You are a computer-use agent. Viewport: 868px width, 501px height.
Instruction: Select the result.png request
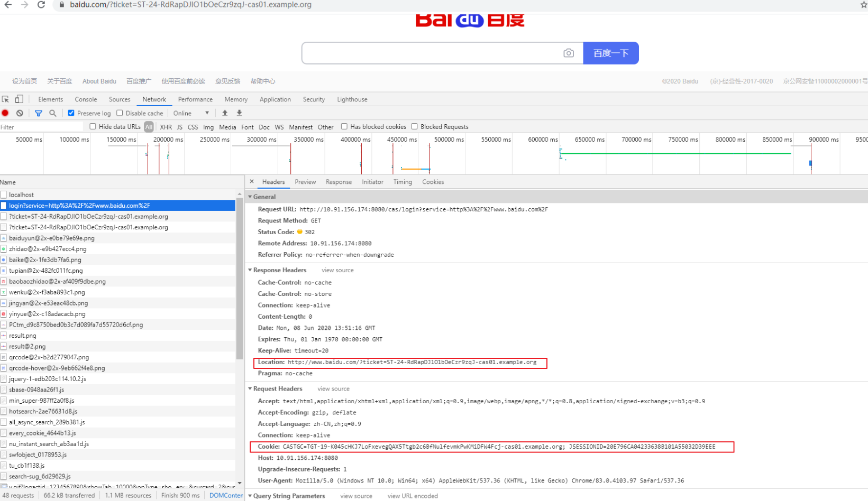[x=117, y=336]
